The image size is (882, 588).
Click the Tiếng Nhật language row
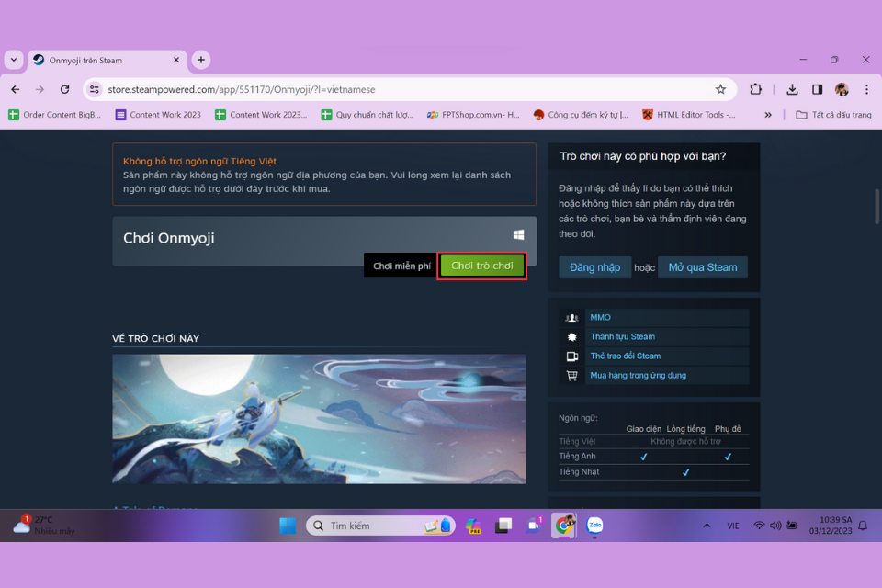[653, 472]
